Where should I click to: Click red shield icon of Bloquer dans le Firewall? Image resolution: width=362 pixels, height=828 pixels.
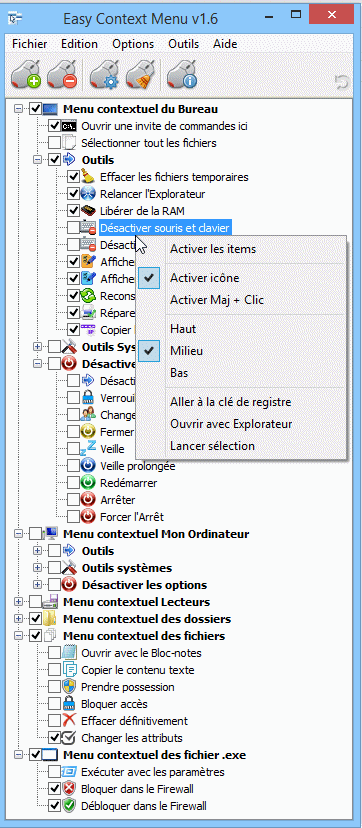pyautogui.click(x=70, y=789)
